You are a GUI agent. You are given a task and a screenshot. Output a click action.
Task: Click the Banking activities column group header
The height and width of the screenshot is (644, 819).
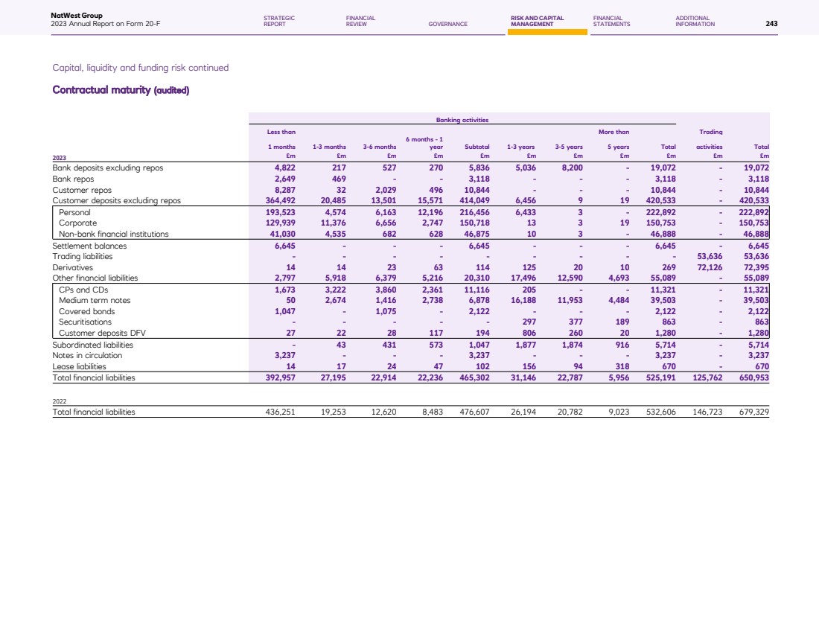pos(462,119)
